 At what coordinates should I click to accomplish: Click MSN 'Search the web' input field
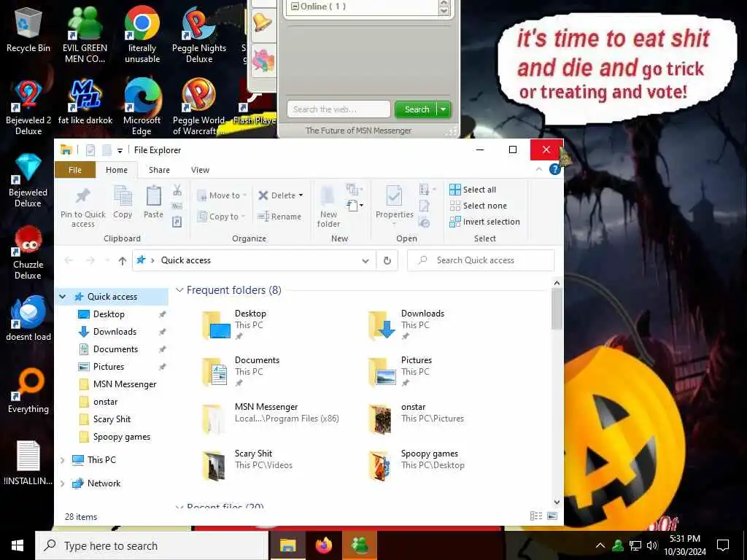click(x=338, y=109)
